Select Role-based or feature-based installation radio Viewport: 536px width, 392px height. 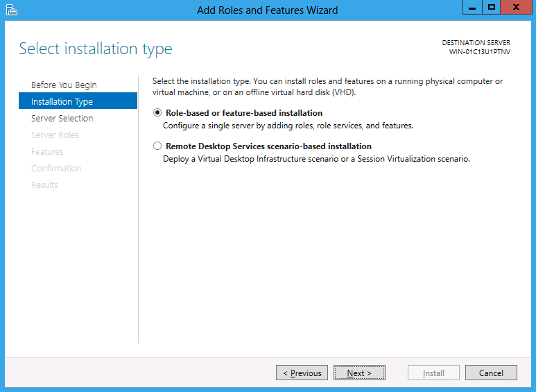click(x=157, y=112)
